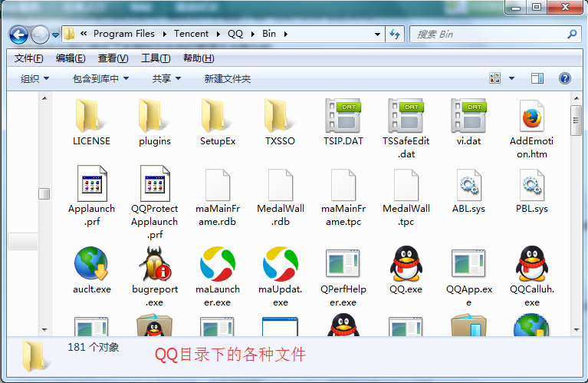Expand the arrow after Bin breadcrumb
Image resolution: width=588 pixels, height=383 pixels.
pos(286,35)
